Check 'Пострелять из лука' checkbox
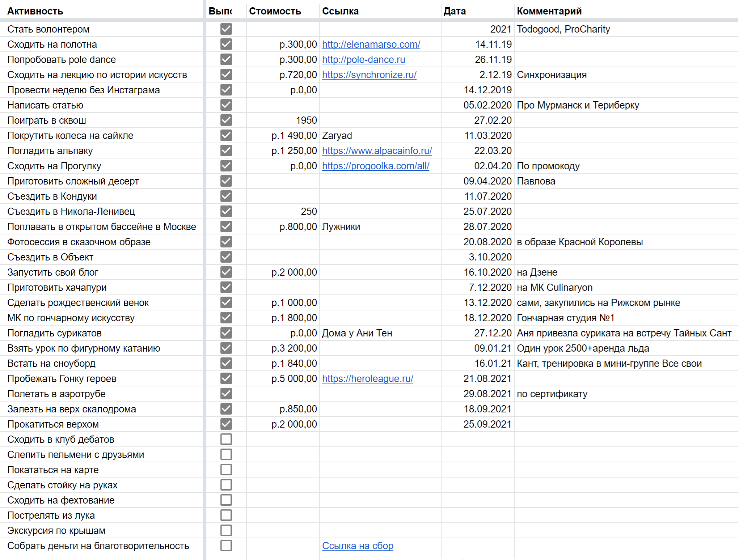The width and height of the screenshot is (739, 560). [x=226, y=515]
